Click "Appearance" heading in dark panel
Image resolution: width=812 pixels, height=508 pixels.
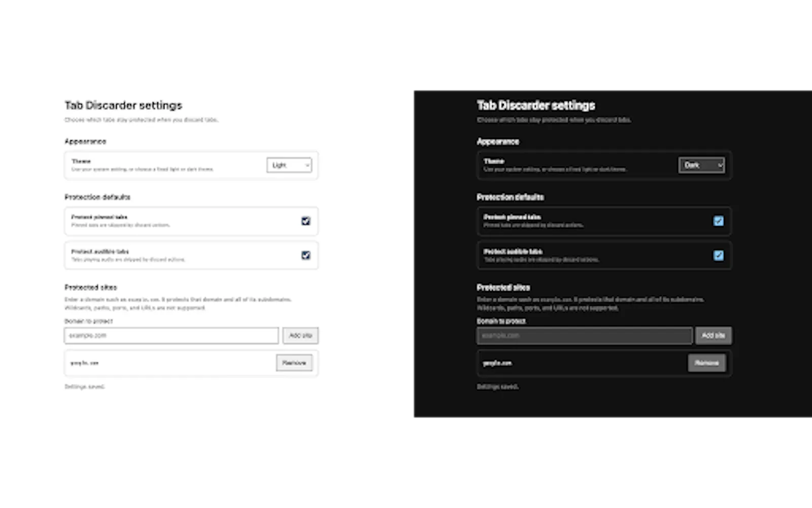(498, 142)
